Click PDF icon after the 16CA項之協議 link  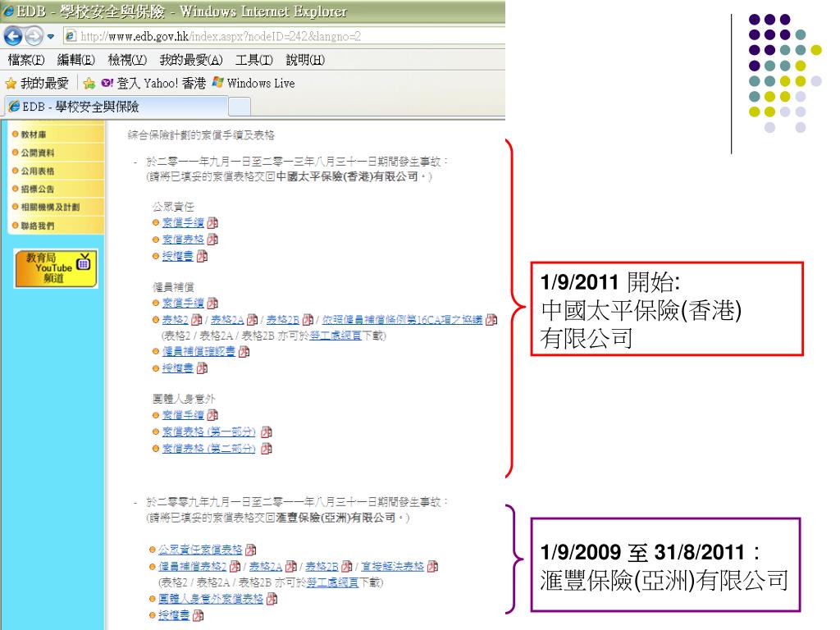click(491, 320)
